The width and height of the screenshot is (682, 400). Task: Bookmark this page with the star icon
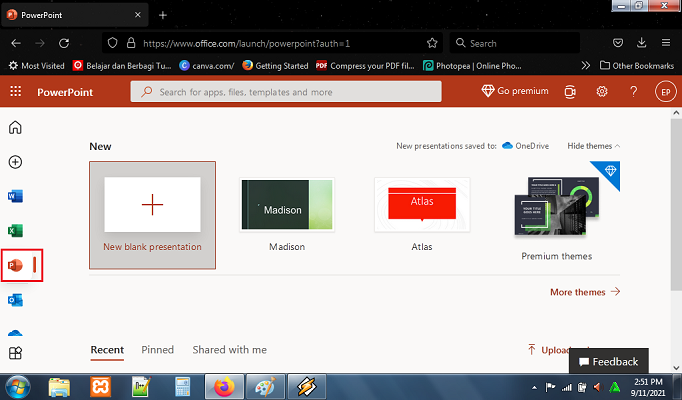pyautogui.click(x=432, y=43)
